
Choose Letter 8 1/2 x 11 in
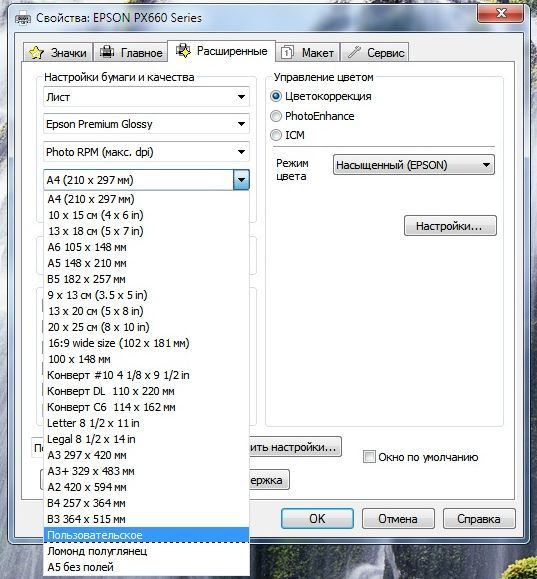[146, 423]
